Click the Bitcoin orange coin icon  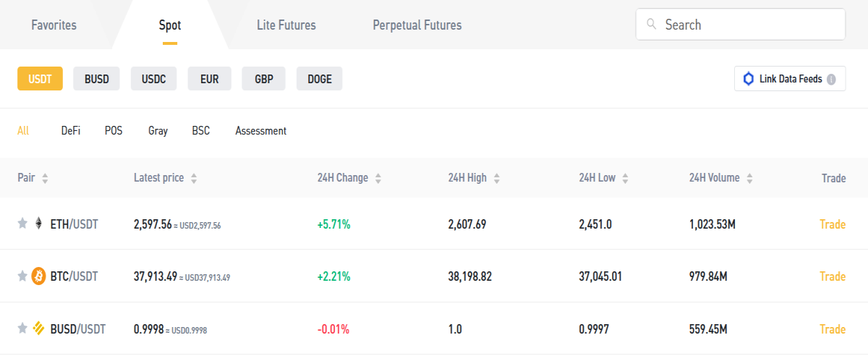38,276
